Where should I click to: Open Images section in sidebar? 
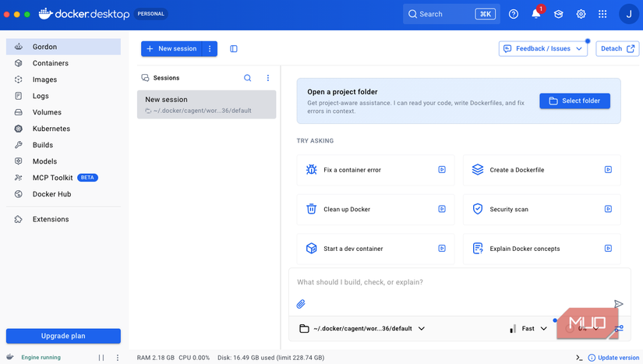click(x=63, y=80)
